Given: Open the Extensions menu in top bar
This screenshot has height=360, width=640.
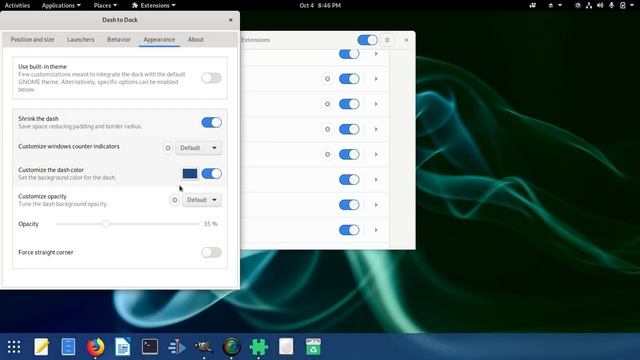Looking at the screenshot, I should point(153,5).
